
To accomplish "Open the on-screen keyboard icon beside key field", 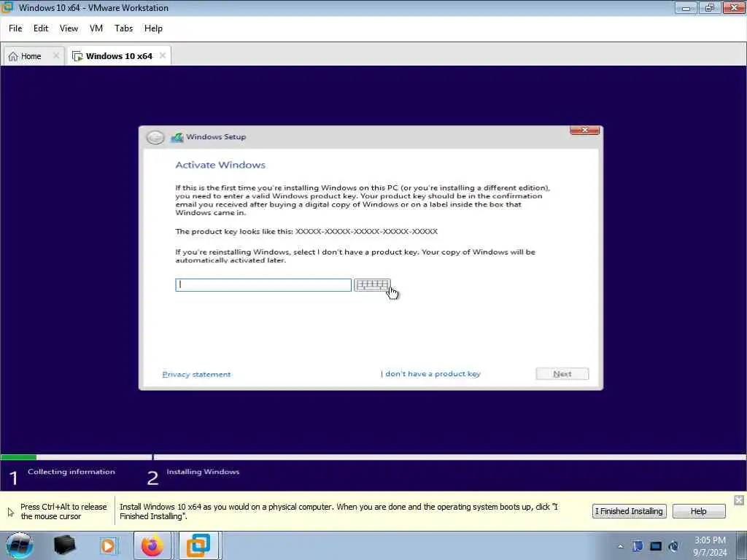I will point(372,285).
